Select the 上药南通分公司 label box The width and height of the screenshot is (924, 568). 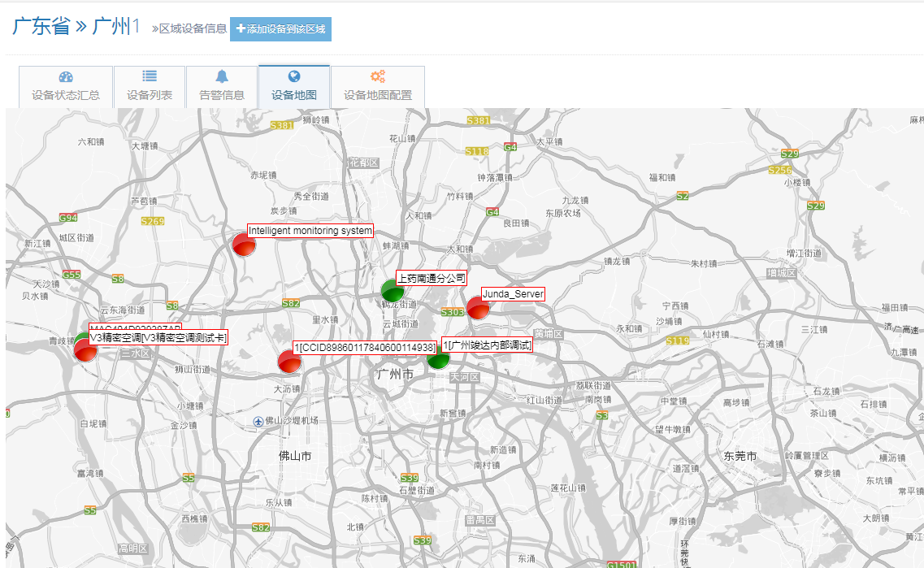click(431, 278)
